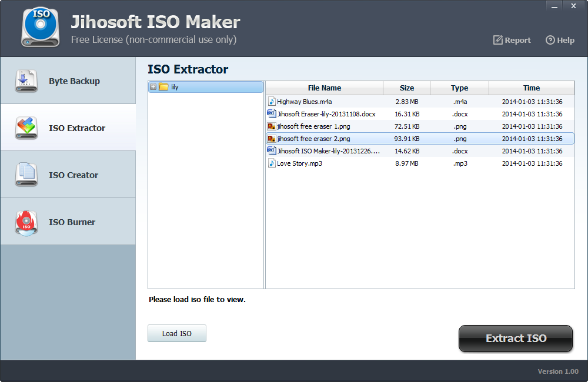Click the Highway Blues.m4a audio file icon
588x382 pixels.
click(x=272, y=102)
